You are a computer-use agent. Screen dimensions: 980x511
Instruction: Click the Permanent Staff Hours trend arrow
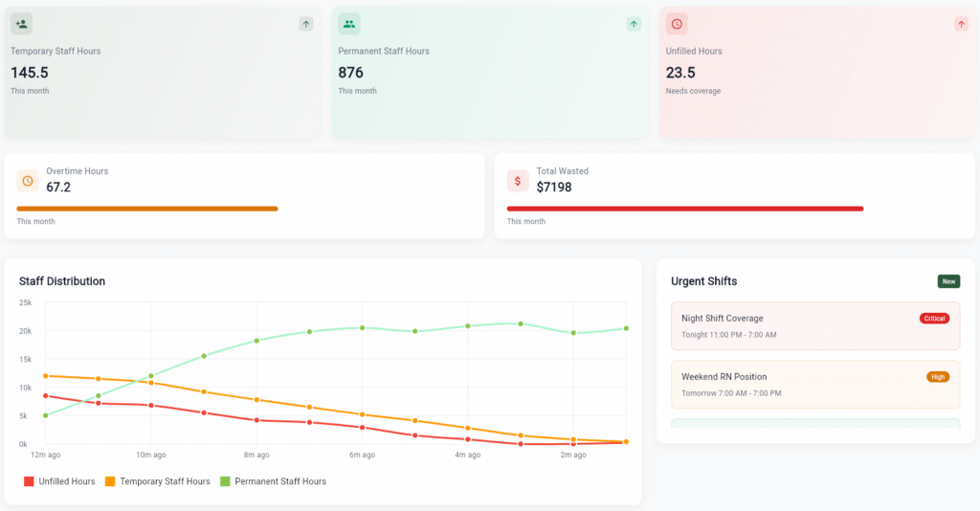(634, 24)
